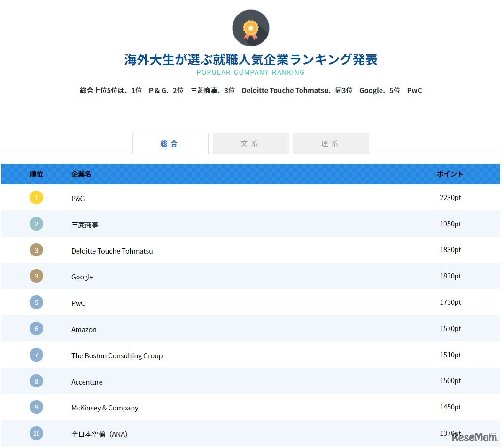Select the gold rank 1 badge beside P&G
The height and width of the screenshot is (448, 504).
point(36,197)
